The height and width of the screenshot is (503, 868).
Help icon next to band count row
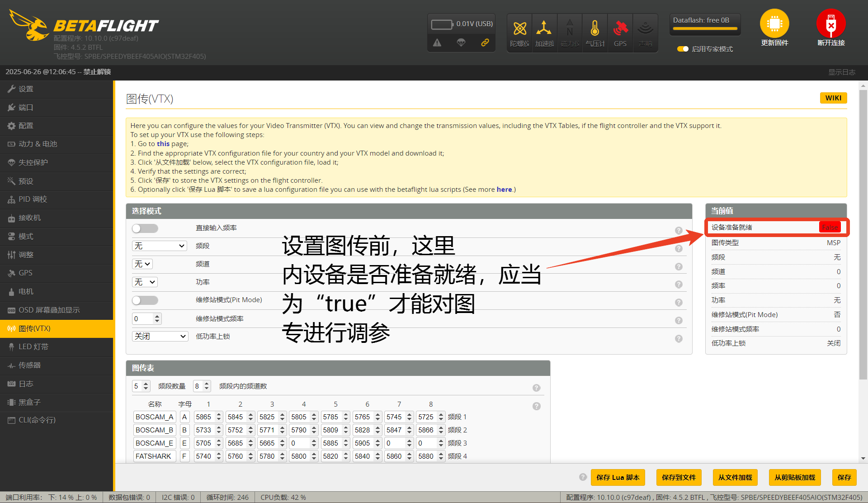536,388
